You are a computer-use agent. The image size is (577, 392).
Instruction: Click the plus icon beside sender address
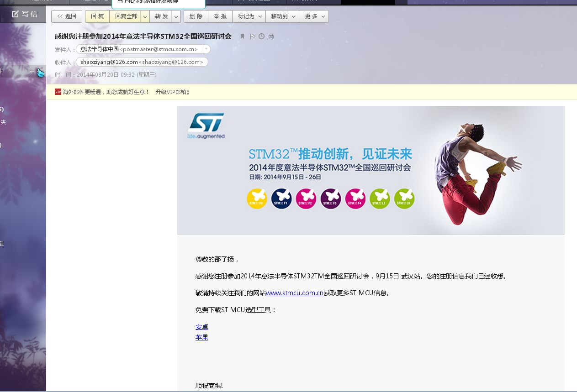click(206, 49)
